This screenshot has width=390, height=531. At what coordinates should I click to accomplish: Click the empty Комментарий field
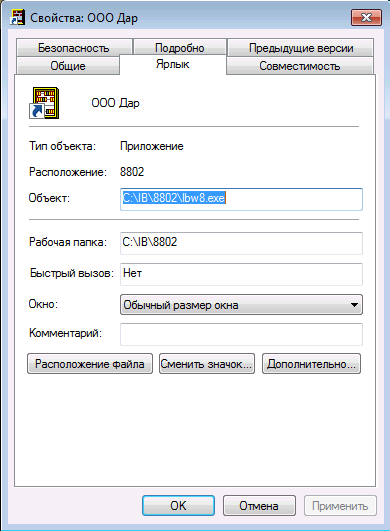[241, 334]
